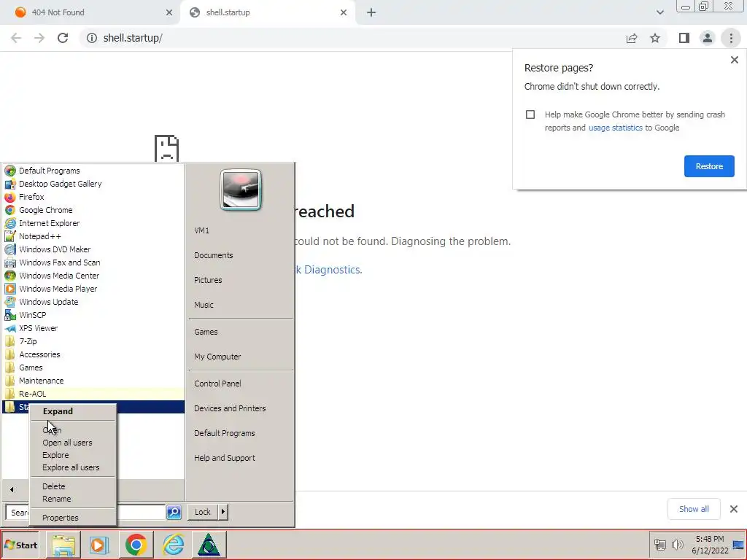Viewport: 747px width, 560px height.
Task: Share this page icon
Action: point(632,38)
